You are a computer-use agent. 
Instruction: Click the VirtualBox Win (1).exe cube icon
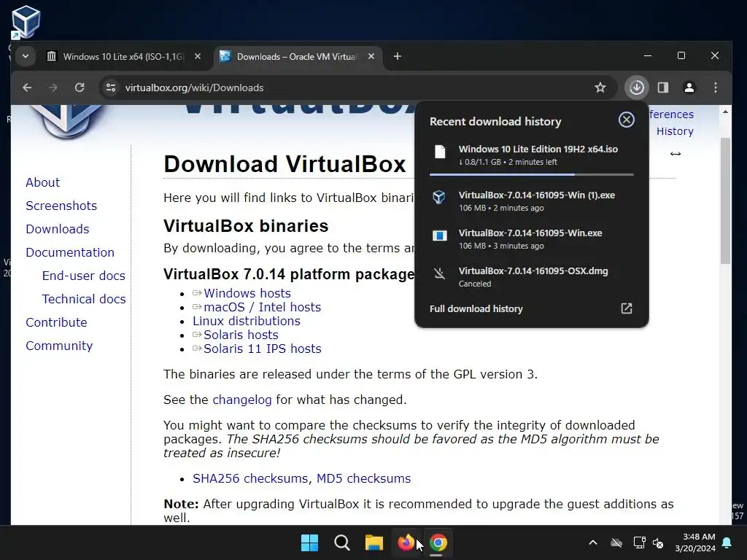point(438,197)
